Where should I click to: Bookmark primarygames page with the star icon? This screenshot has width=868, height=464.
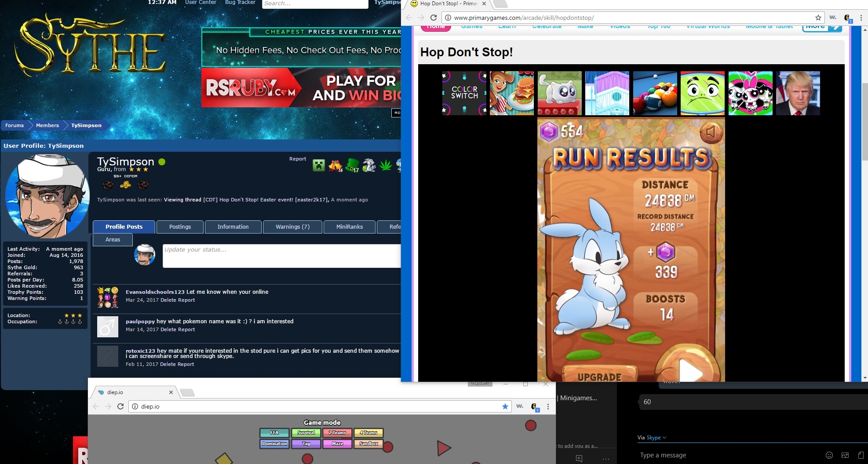point(818,18)
